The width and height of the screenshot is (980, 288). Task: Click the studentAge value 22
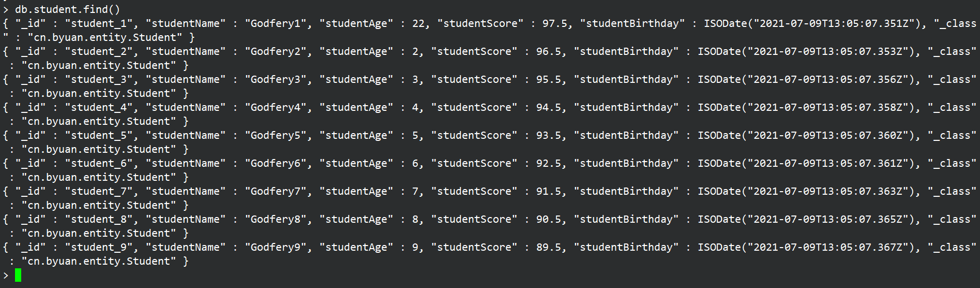418,23
